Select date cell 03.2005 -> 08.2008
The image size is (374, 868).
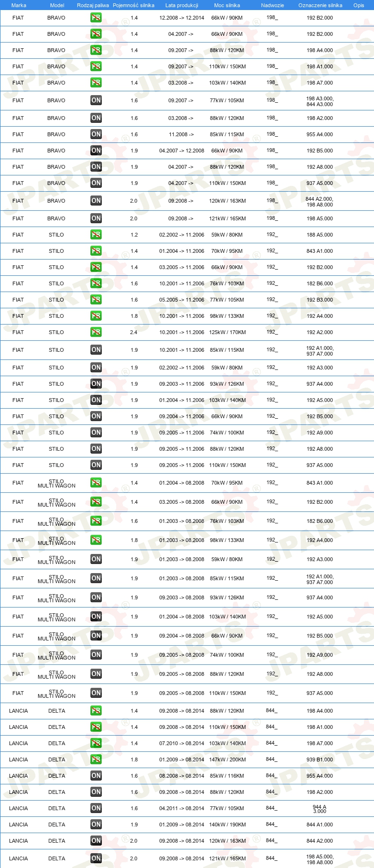coord(182,502)
